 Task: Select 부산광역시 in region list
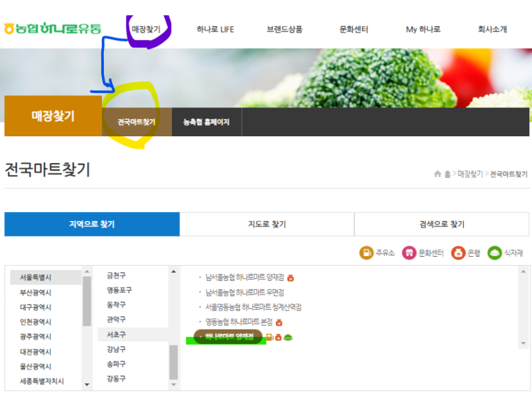(35, 293)
